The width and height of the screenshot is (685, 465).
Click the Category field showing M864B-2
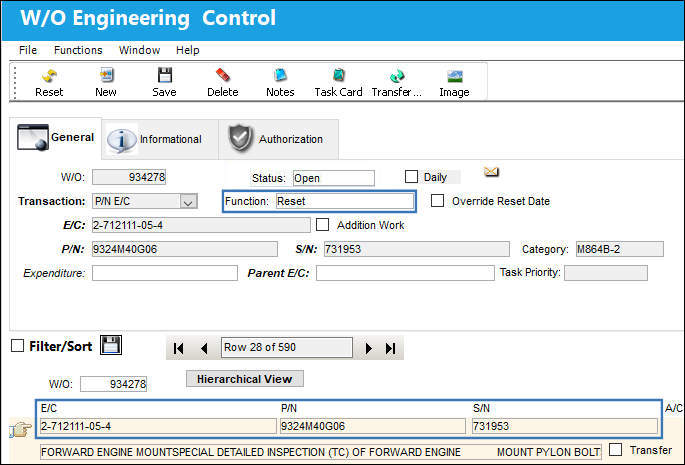tap(619, 249)
